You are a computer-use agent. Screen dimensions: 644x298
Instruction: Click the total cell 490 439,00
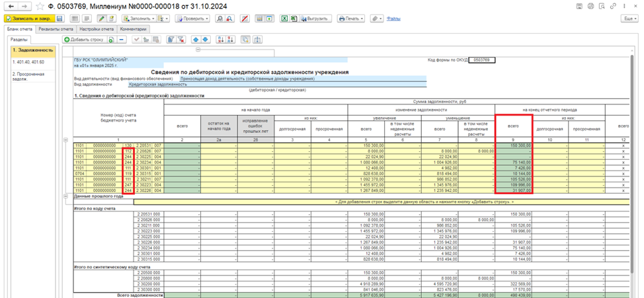pyautogui.click(x=513, y=295)
